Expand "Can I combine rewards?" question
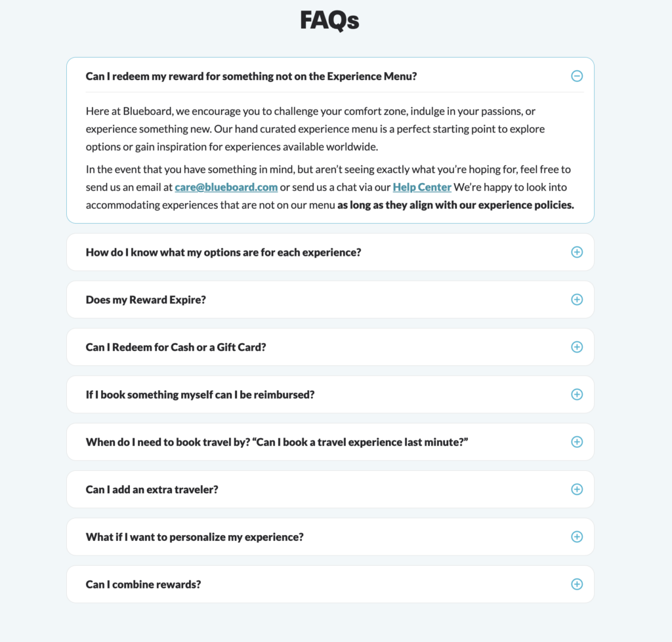The width and height of the screenshot is (672, 642). point(143,584)
